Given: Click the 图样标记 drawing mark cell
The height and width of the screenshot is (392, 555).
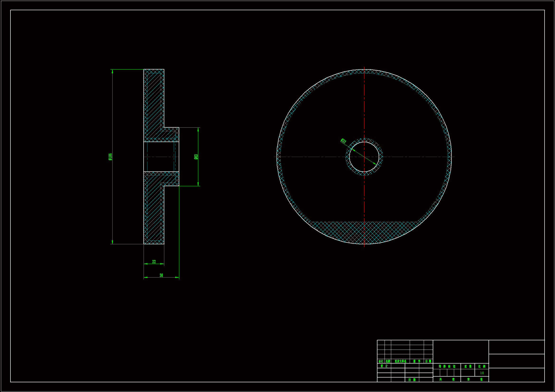Looking at the screenshot, I should click(x=447, y=366).
